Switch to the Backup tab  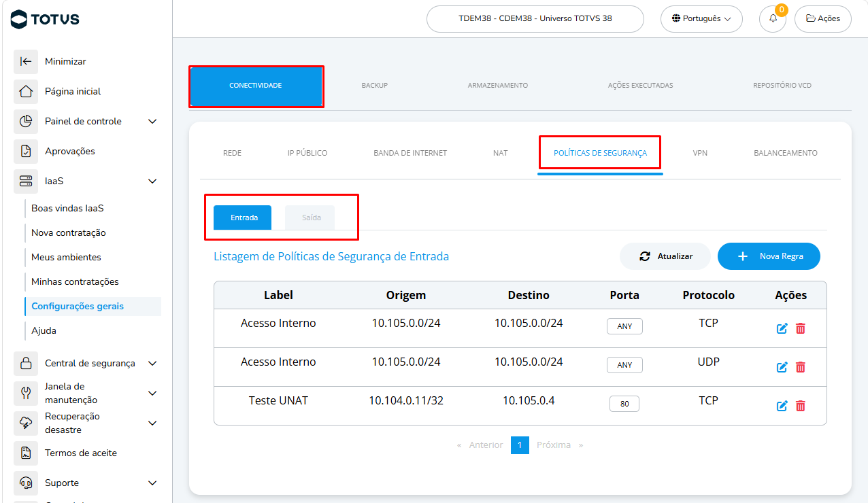coord(374,86)
